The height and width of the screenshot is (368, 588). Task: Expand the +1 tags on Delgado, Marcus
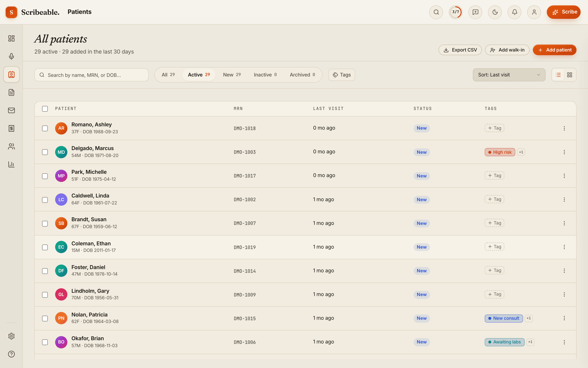click(521, 152)
